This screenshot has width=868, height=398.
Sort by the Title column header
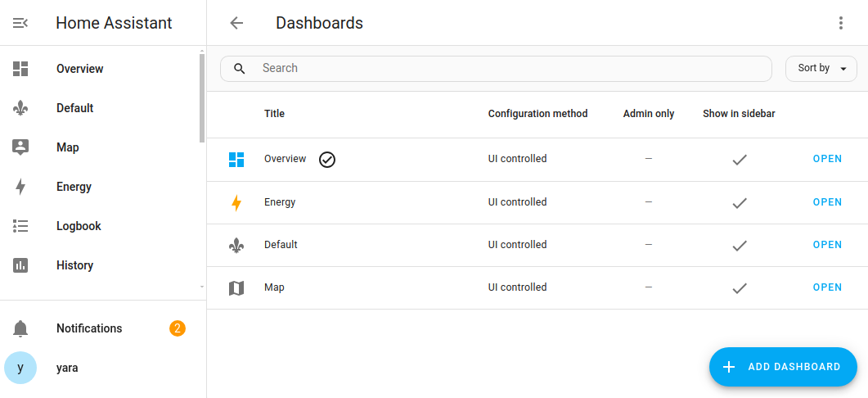coord(275,114)
